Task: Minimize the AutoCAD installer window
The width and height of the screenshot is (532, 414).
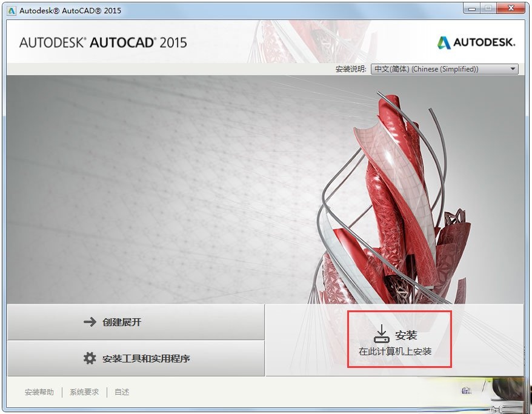Action: (x=471, y=8)
